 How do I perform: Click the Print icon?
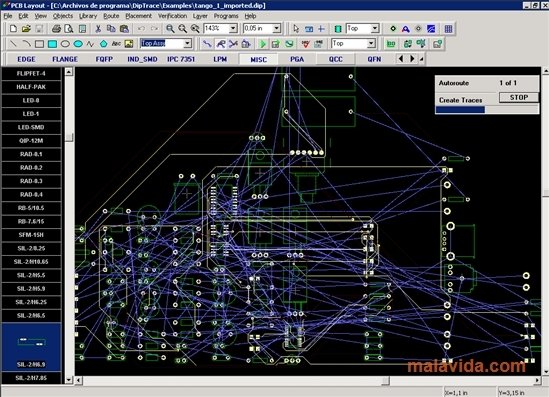(x=56, y=29)
